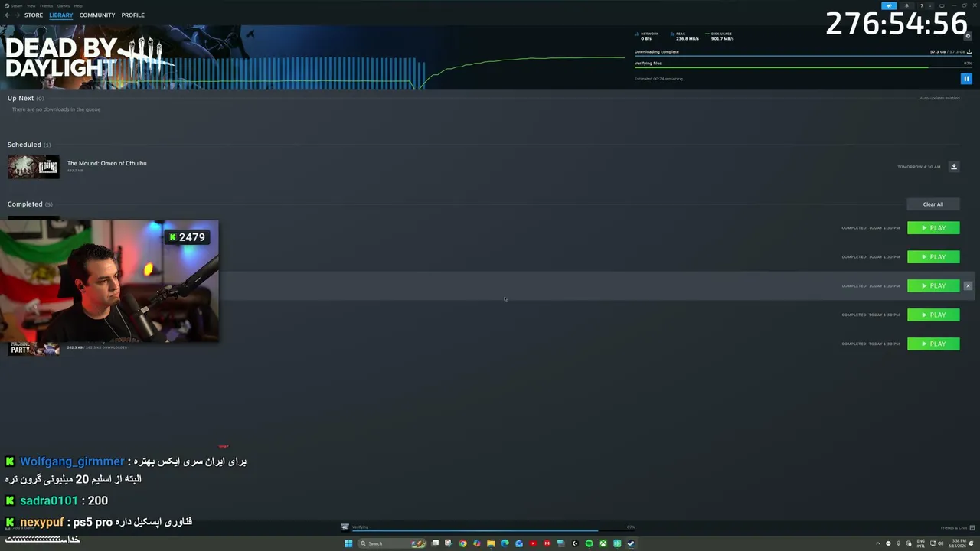
Task: Switch to the LIBRARY tab
Action: [61, 15]
